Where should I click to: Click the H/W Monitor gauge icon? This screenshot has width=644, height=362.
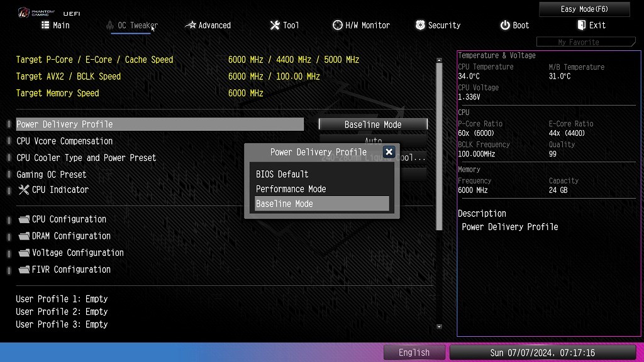pyautogui.click(x=338, y=25)
